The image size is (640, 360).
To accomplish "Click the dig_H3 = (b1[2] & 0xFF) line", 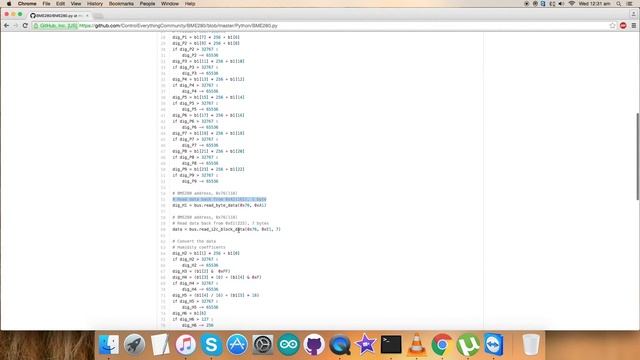I will [201, 271].
